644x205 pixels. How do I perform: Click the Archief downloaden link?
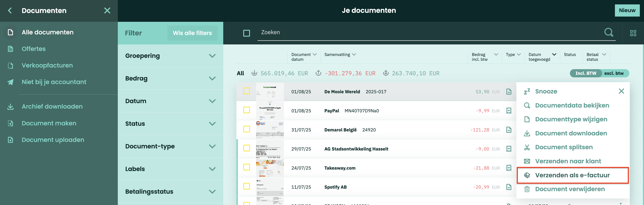click(52, 106)
